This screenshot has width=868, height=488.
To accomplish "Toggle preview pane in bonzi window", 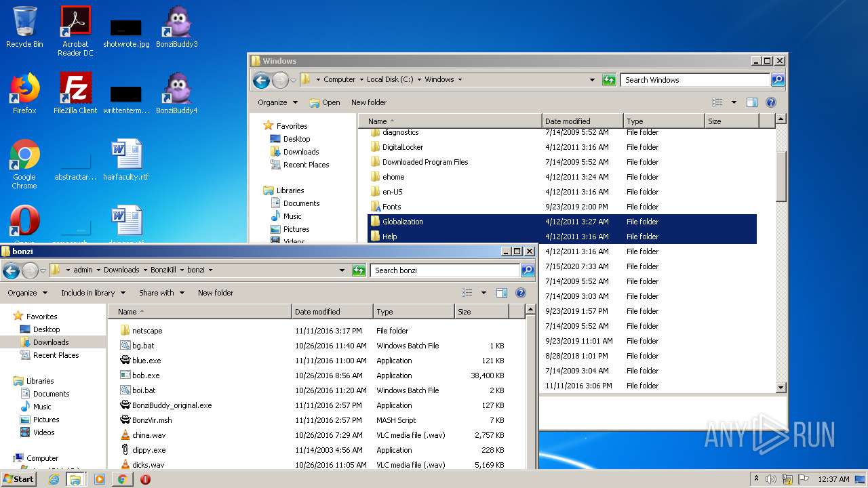I will [x=501, y=293].
